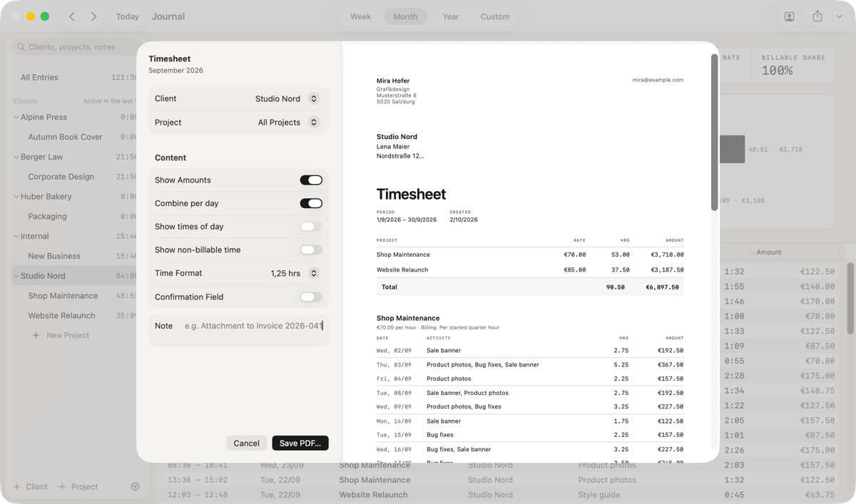856x504 pixels.
Task: Collapse the Studio Nord client group
Action: [x=16, y=276]
